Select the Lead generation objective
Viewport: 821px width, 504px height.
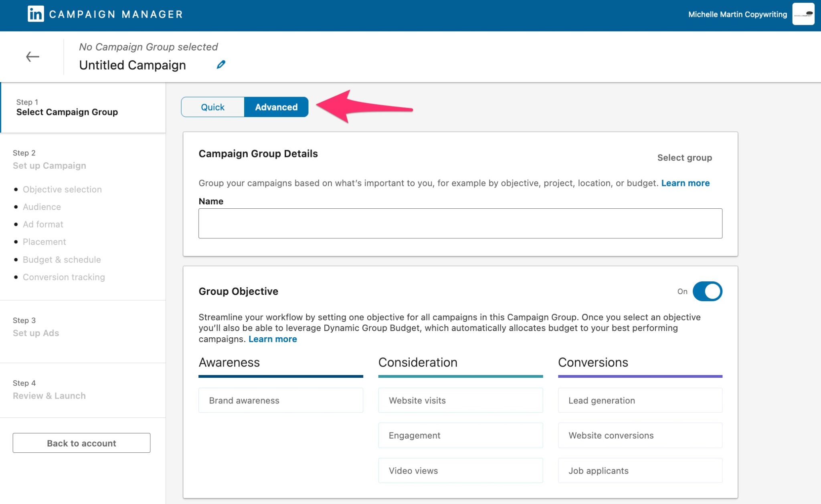click(640, 400)
